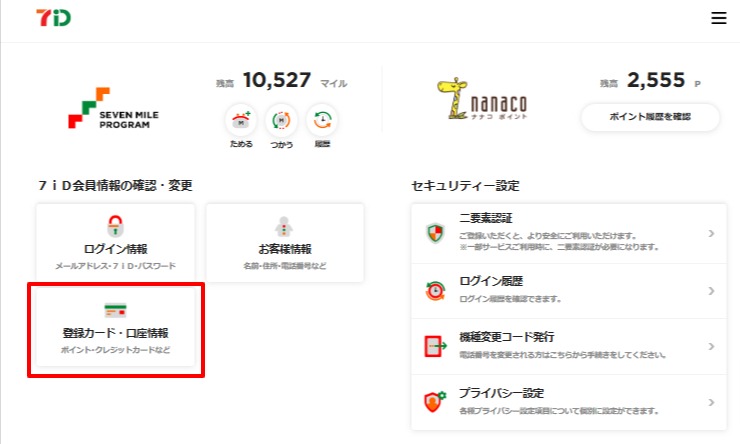The height and width of the screenshot is (444, 740).
Task: Click the 7iD logo
Action: (x=53, y=19)
